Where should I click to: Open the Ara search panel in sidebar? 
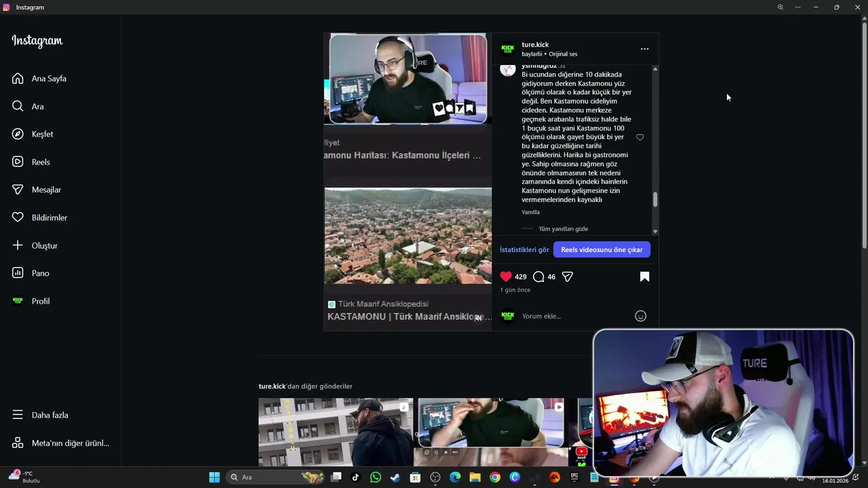click(x=28, y=106)
